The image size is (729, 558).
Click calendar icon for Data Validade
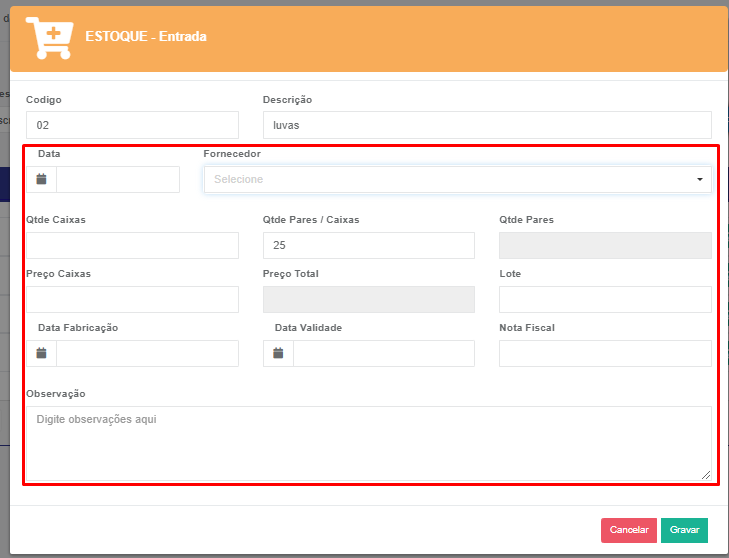(x=279, y=353)
